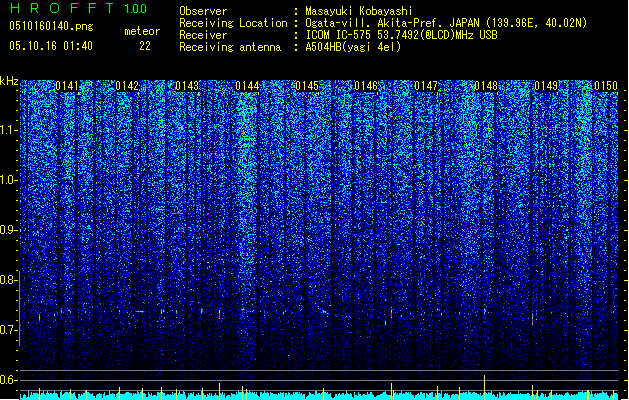Click the 0.7 kHz axis label

coord(9,330)
